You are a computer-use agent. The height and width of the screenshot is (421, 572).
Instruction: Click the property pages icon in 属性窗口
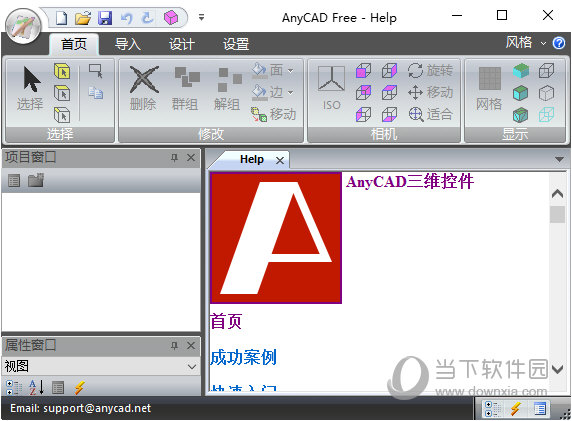coord(58,387)
